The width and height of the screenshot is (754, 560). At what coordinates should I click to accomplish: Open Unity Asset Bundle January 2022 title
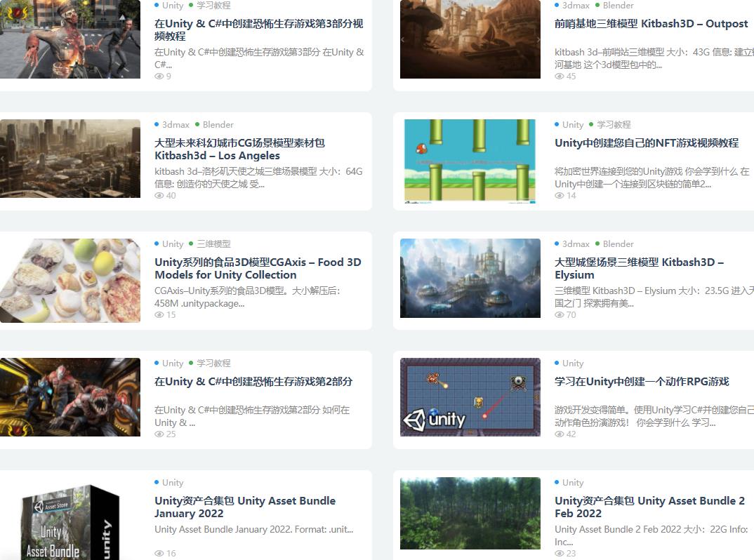click(x=245, y=507)
